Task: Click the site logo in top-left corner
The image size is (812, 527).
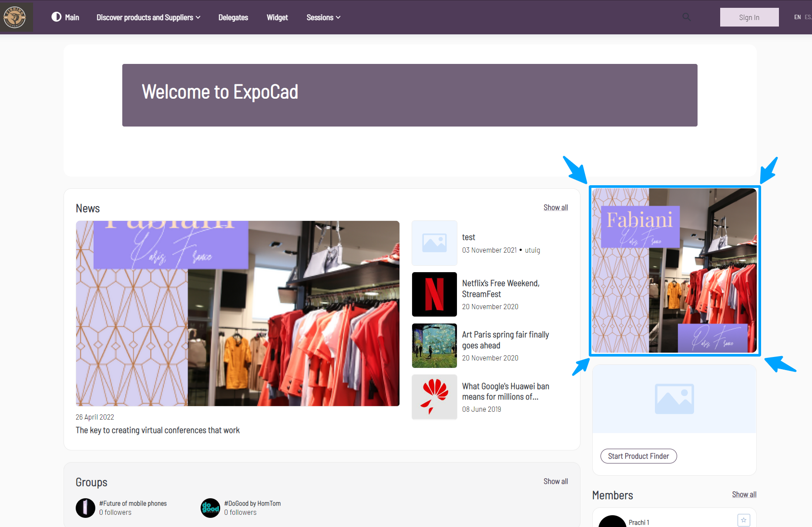Action: coord(15,17)
